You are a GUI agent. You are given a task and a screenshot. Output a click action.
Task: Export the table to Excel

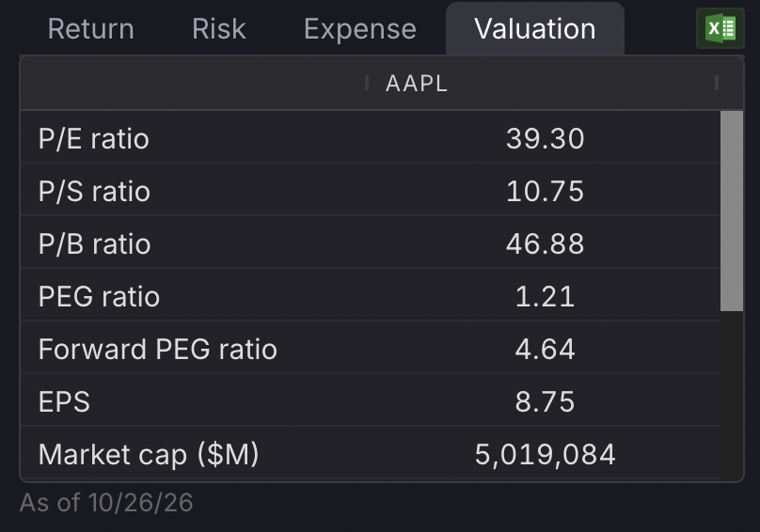[x=720, y=28]
